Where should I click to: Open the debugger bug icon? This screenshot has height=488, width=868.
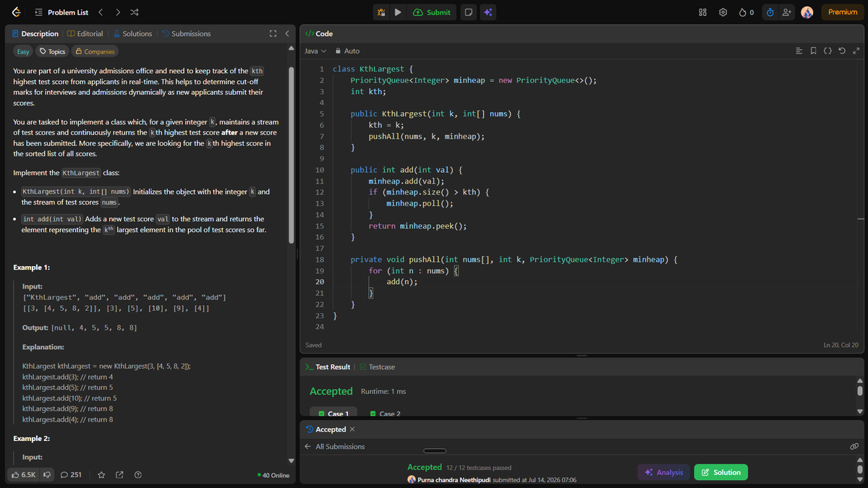point(381,12)
